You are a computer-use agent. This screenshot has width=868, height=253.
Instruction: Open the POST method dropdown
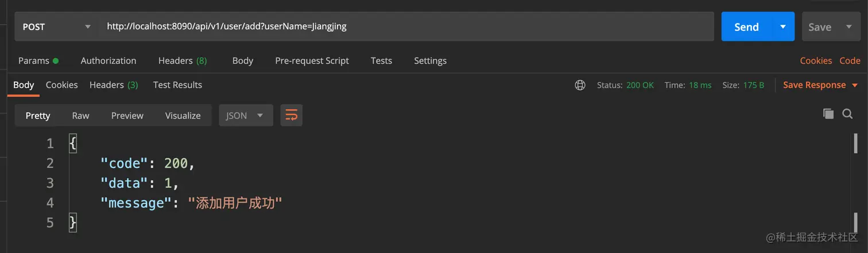coord(56,26)
